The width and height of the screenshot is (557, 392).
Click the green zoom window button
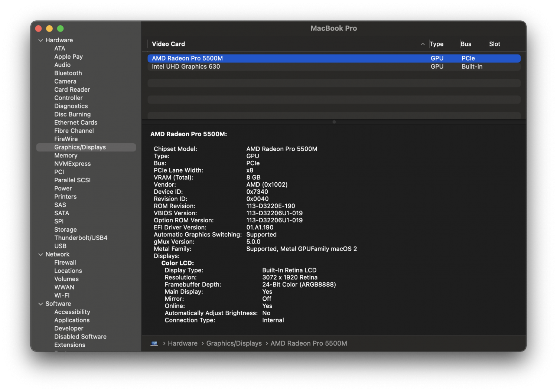[61, 29]
